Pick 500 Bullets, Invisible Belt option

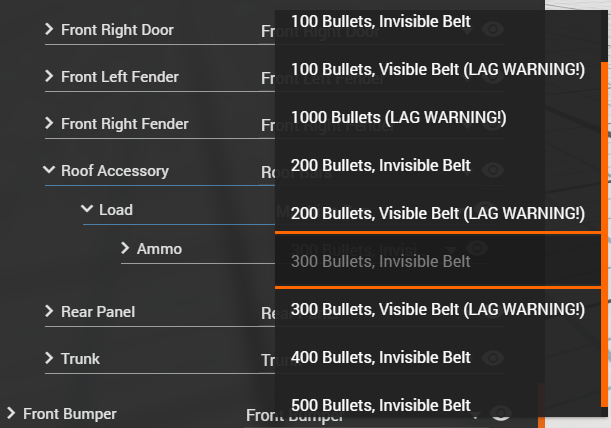tap(380, 405)
